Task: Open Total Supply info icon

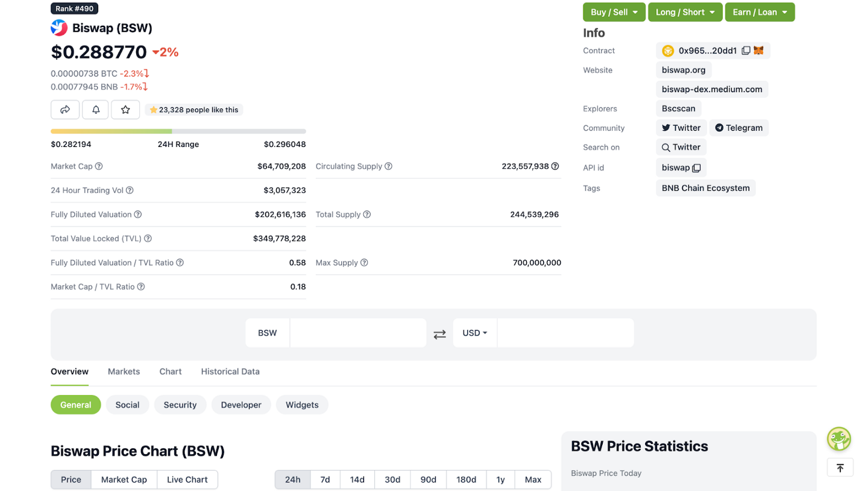Action: pos(367,214)
